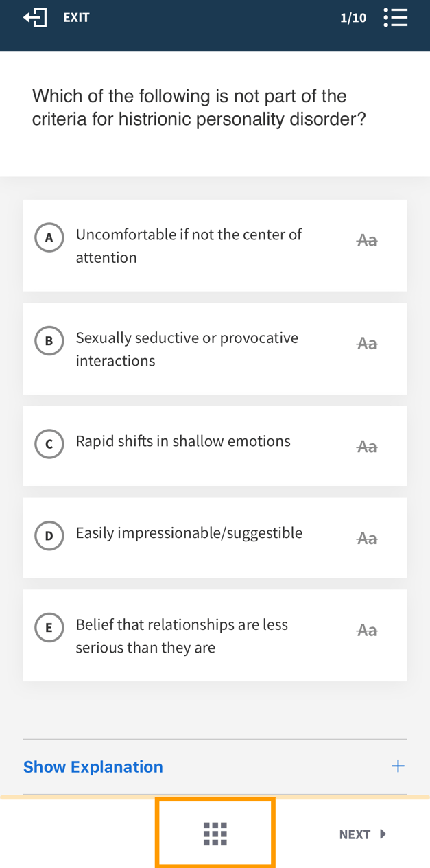This screenshot has height=868, width=430.
Task: Choose answer C radio circle
Action: point(49,444)
